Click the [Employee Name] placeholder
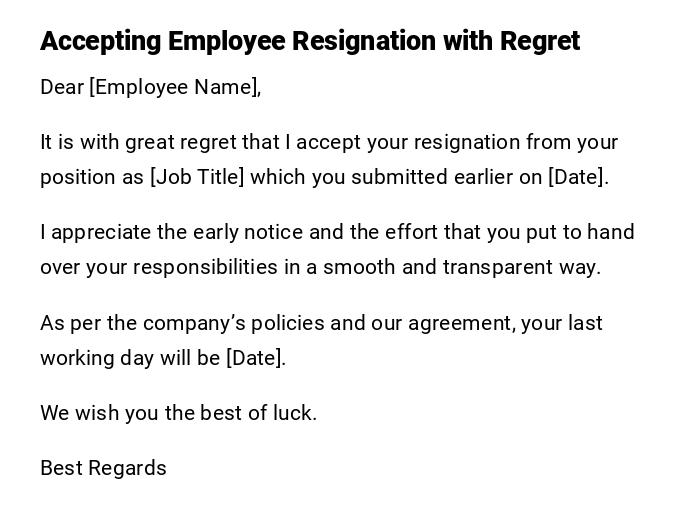 pos(173,87)
